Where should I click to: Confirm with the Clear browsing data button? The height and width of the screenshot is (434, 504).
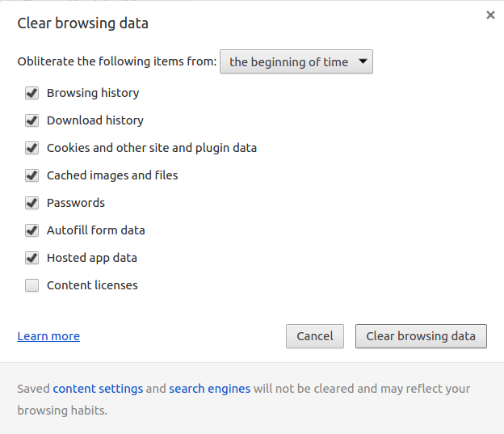(421, 336)
